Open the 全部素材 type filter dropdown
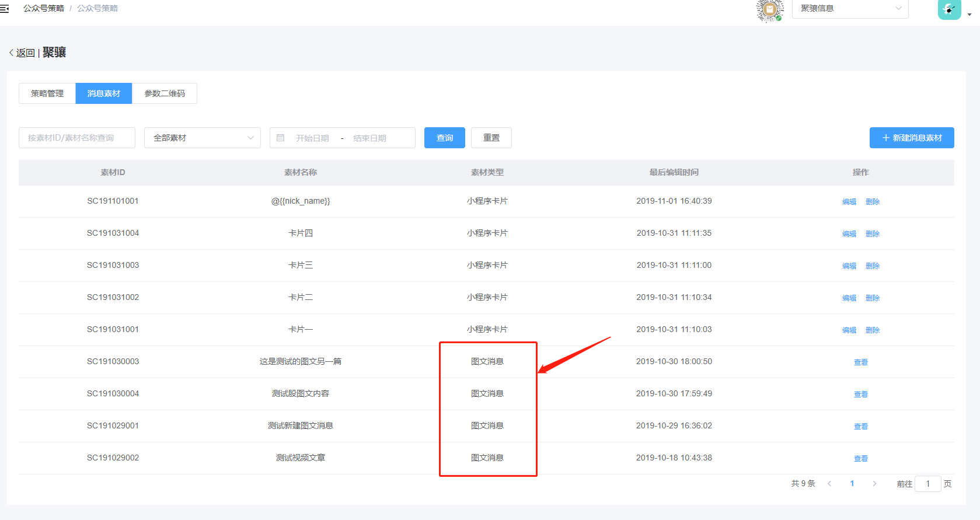Image resolution: width=980 pixels, height=520 pixels. click(x=202, y=138)
